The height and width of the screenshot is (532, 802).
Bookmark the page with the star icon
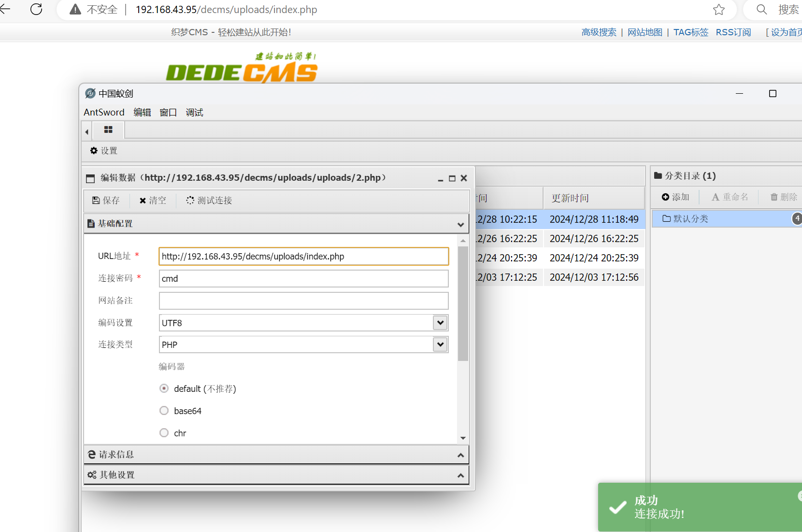click(719, 10)
